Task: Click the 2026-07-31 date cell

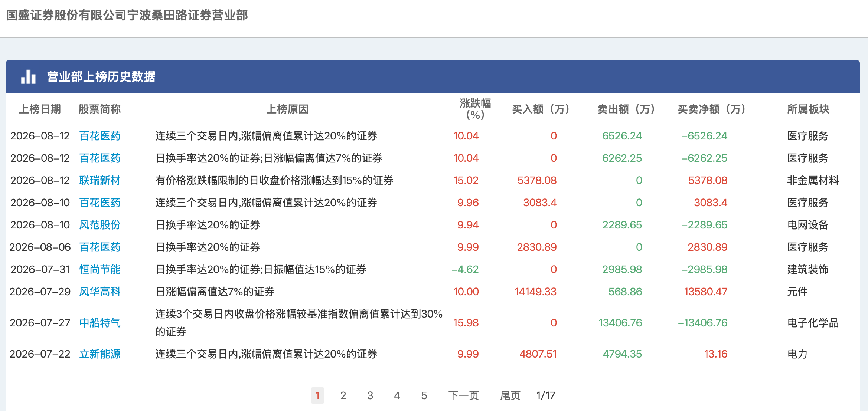Action: point(40,269)
